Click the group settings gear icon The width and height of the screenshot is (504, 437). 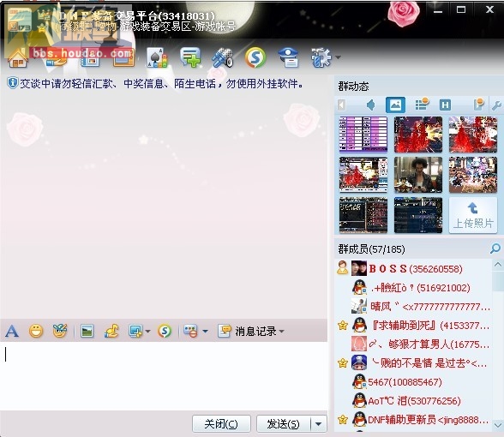pos(321,58)
